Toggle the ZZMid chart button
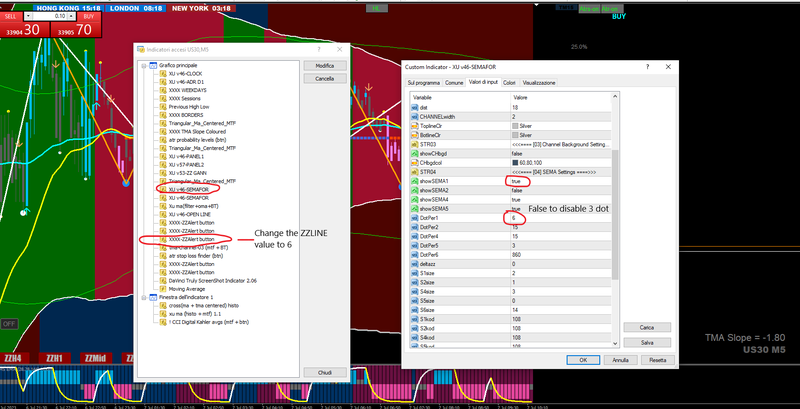The height and width of the screenshot is (409, 800). tap(94, 357)
